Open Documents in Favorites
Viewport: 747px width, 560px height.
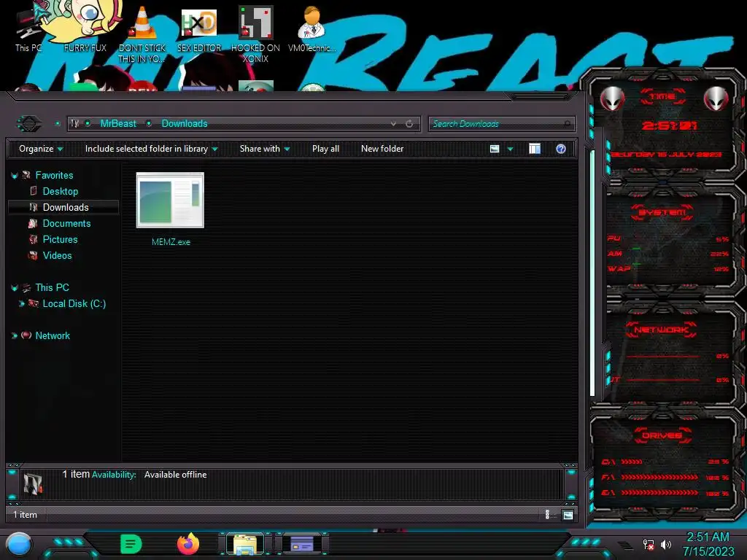(x=66, y=223)
